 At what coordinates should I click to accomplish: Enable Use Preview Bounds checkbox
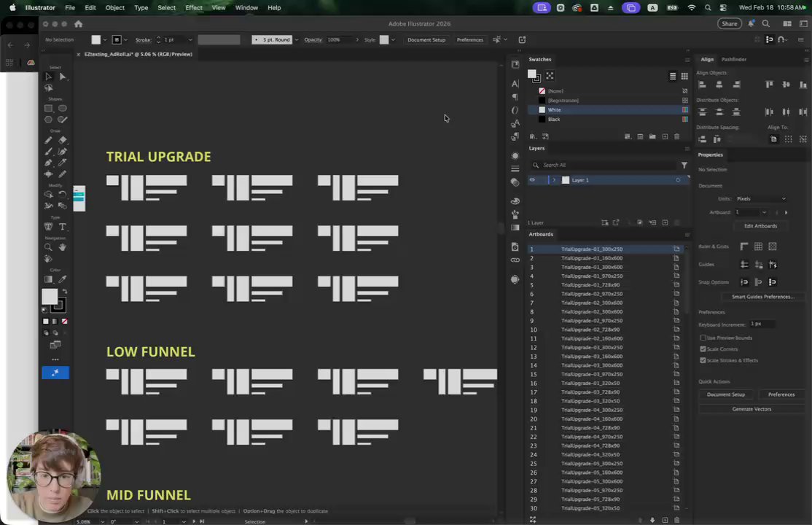[x=703, y=338]
